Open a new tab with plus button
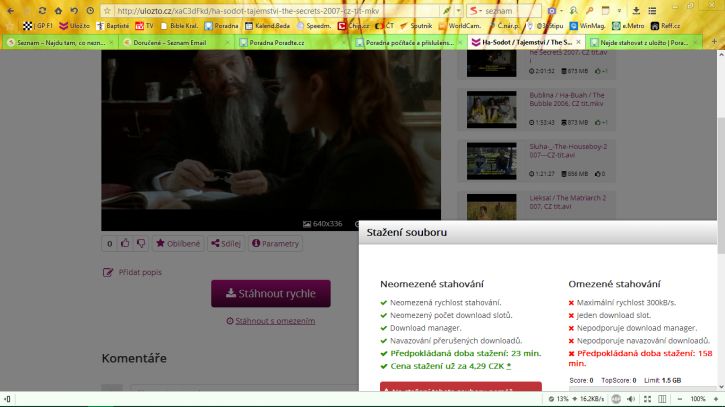Screen dimensions: 725x407 [714, 42]
